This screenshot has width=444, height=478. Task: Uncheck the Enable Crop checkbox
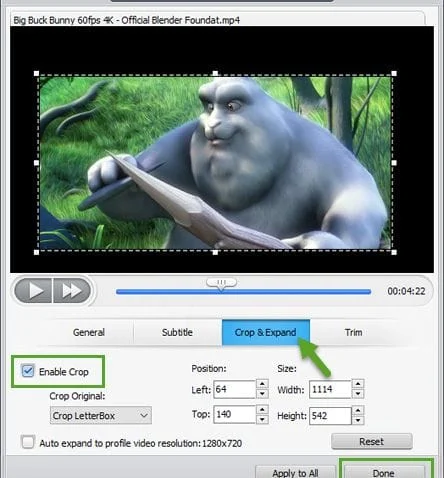coord(28,371)
